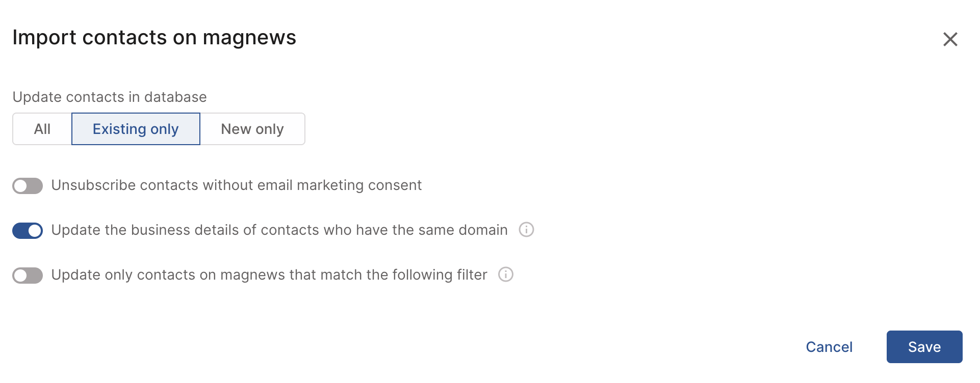This screenshot has height=383, width=980.
Task: Enable unsubscribe contacts without consent toggle
Action: (x=28, y=186)
